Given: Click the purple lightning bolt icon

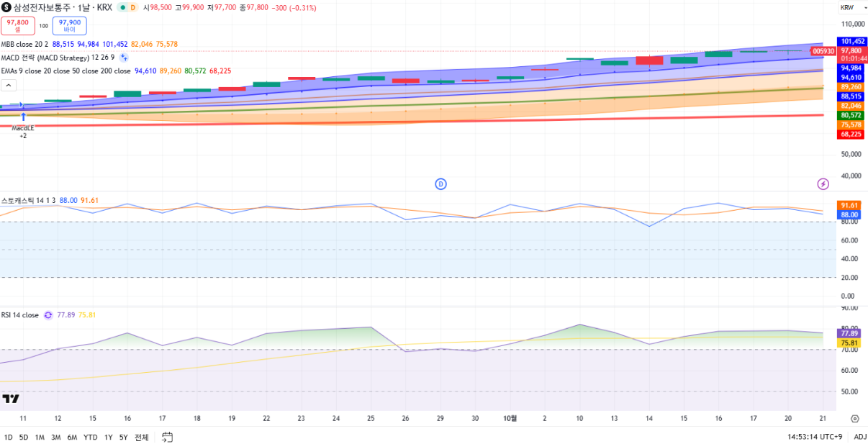Looking at the screenshot, I should (x=823, y=184).
